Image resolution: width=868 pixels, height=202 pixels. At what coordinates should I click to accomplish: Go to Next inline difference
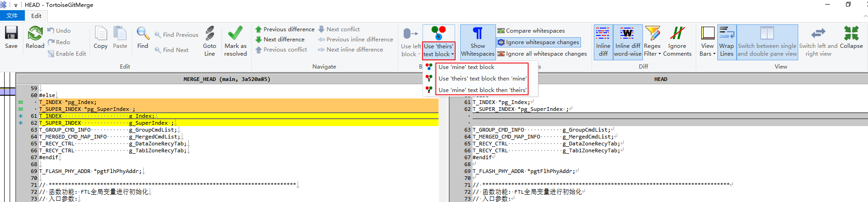tap(350, 49)
